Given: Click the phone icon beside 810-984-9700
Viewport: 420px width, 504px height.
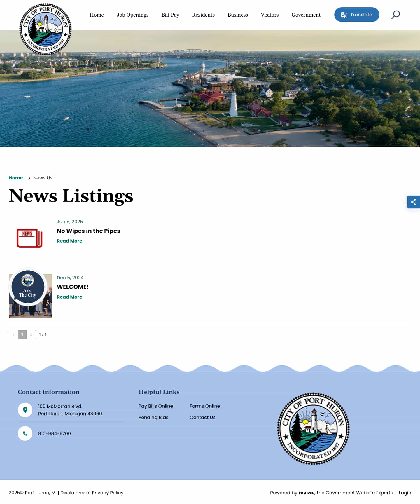Looking at the screenshot, I should coord(25,433).
